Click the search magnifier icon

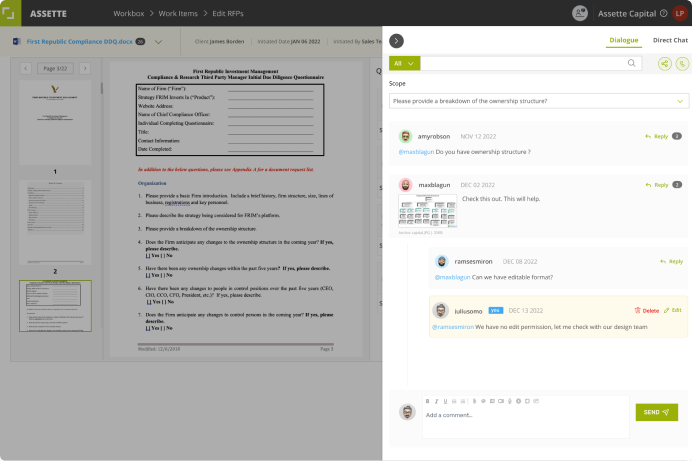click(631, 63)
